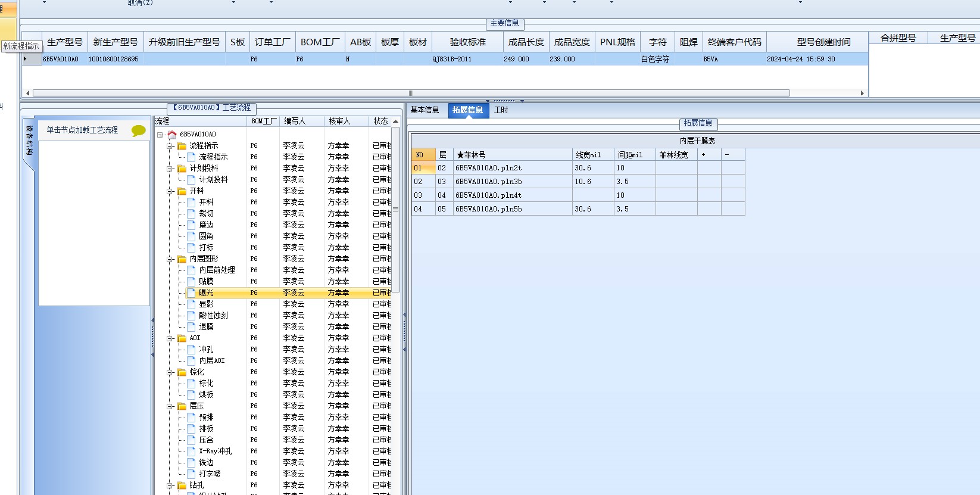This screenshot has height=495, width=980.
Task: Click the red house icon beside 6B5VA010A0
Action: tap(172, 135)
